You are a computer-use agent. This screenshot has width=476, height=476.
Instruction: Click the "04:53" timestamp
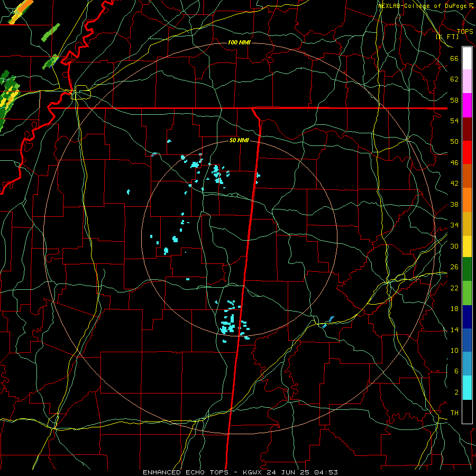(x=326, y=472)
